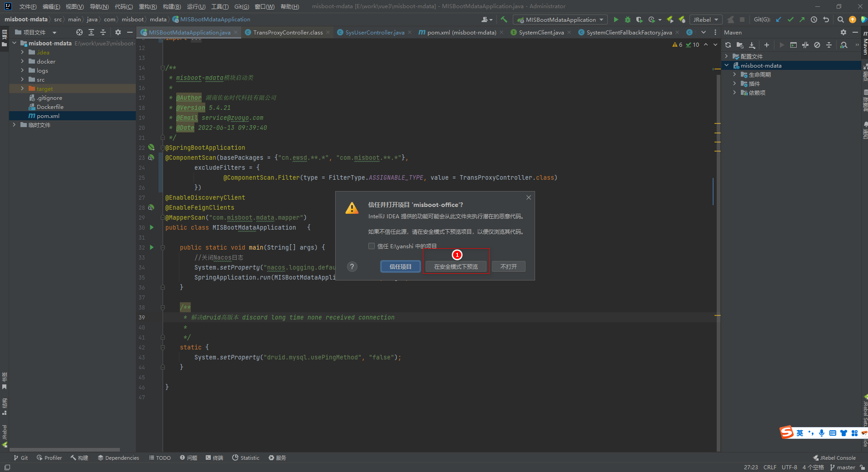Click the JRebel run icon in toolbar

[670, 20]
